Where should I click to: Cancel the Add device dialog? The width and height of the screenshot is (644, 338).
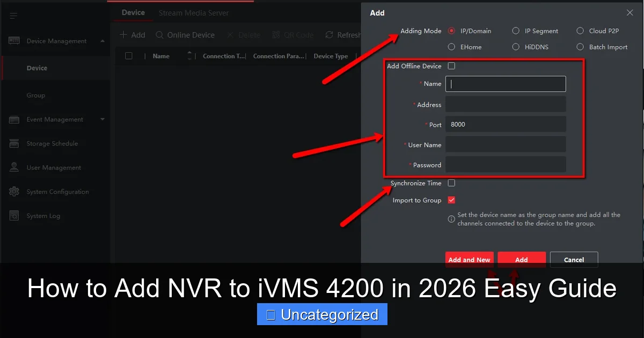click(574, 259)
